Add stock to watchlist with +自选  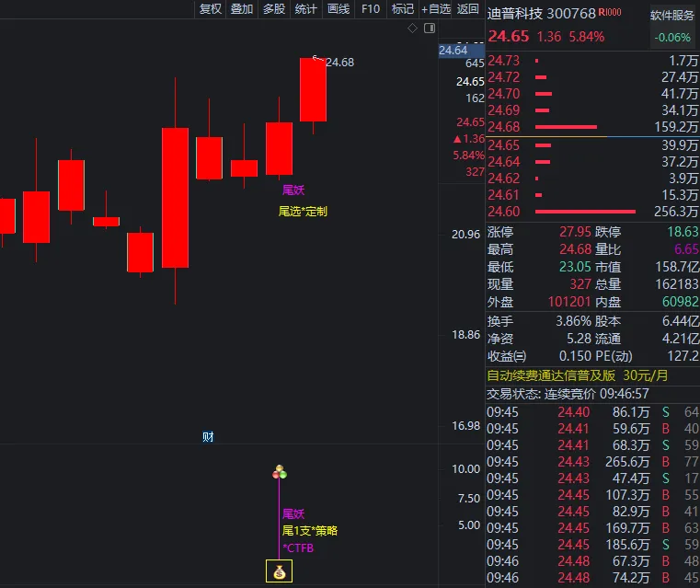tap(437, 9)
